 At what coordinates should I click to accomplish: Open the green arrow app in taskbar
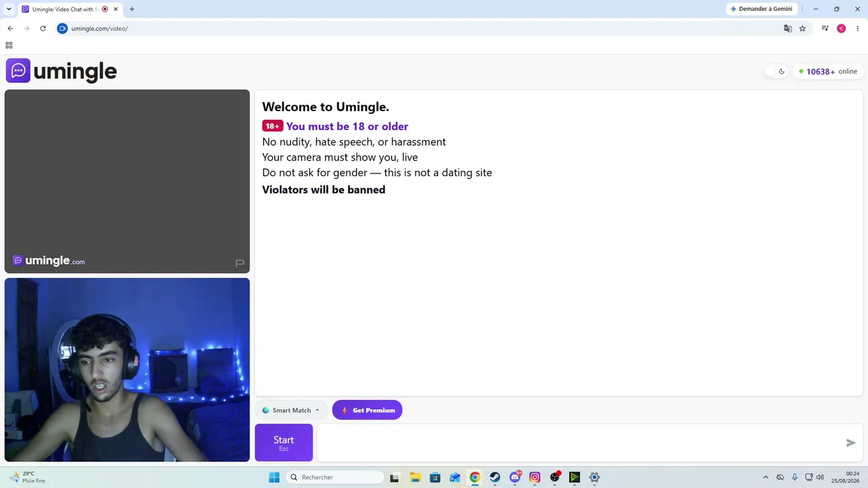point(574,477)
